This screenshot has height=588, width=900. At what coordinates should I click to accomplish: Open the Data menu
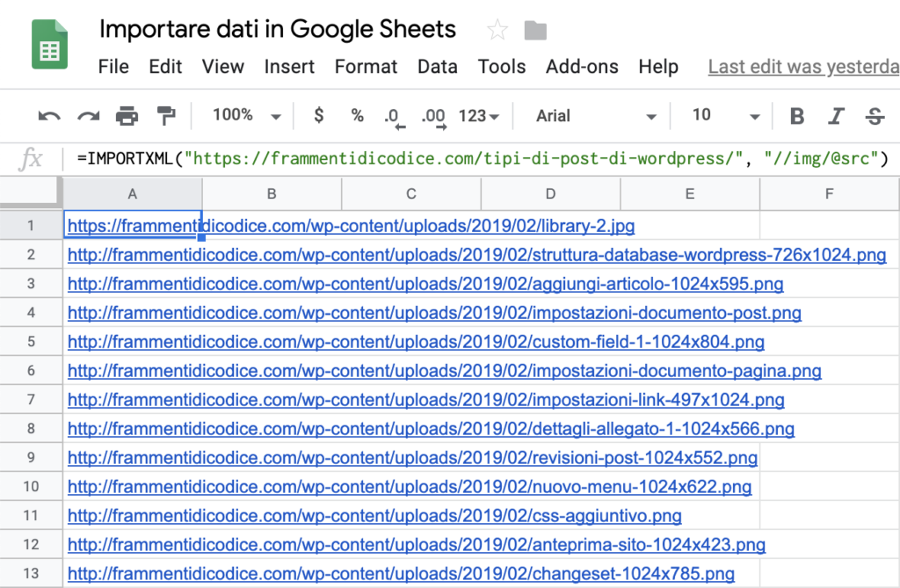pos(438,67)
